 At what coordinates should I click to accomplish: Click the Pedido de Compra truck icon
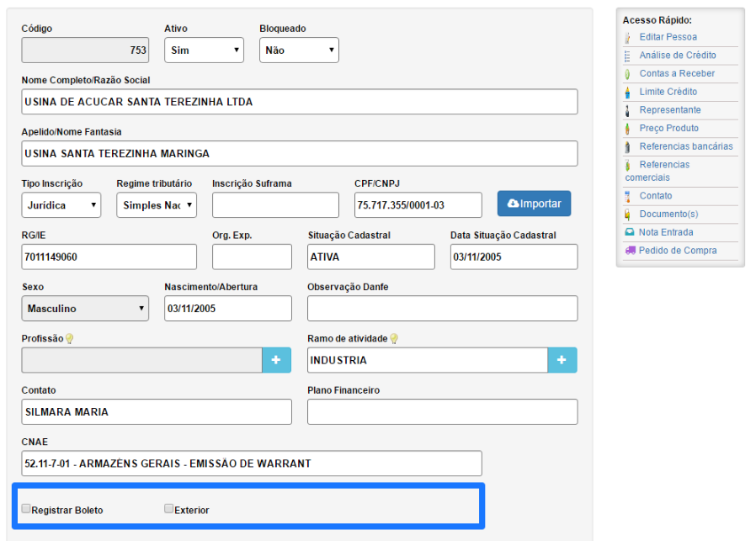click(x=630, y=251)
